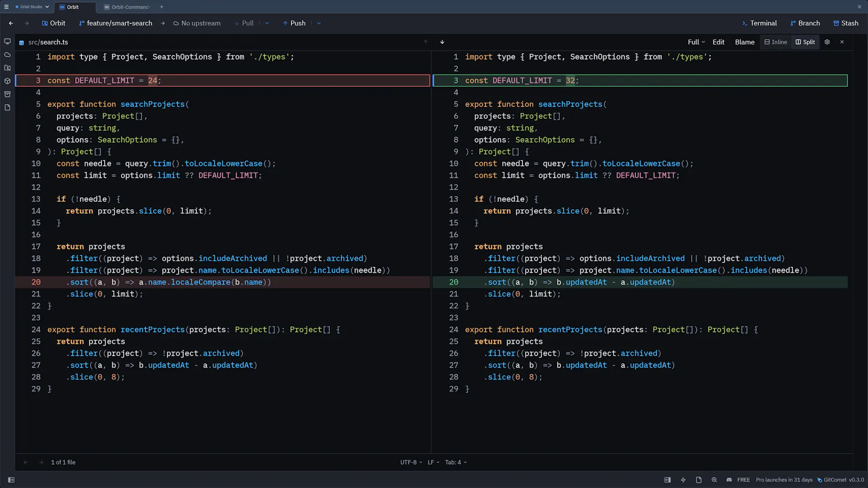Click the Branch button
This screenshot has height=488, width=868.
(805, 23)
